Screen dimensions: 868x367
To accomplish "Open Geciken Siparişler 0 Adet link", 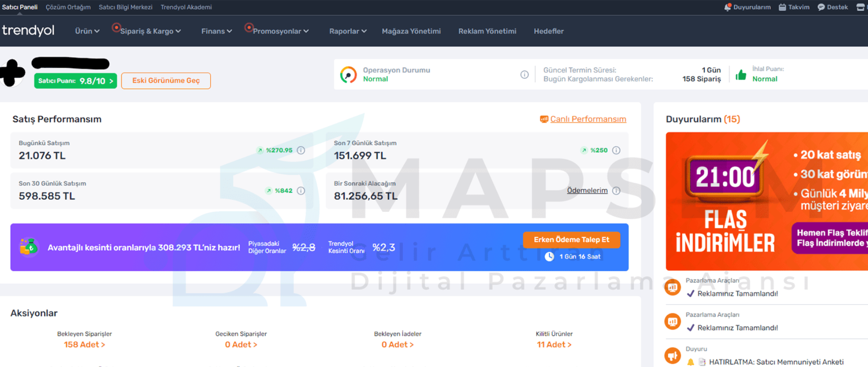I will point(241,344).
